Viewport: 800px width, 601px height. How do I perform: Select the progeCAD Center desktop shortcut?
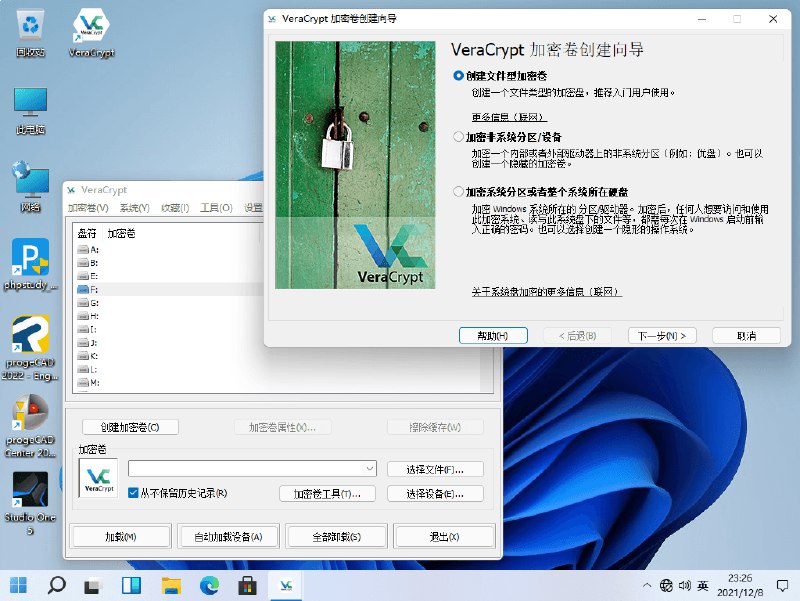pyautogui.click(x=31, y=425)
